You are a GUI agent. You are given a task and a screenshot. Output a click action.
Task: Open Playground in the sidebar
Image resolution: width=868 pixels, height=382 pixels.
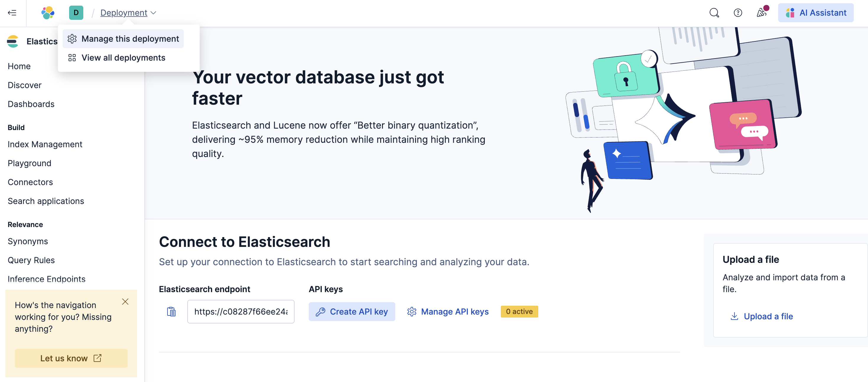29,163
